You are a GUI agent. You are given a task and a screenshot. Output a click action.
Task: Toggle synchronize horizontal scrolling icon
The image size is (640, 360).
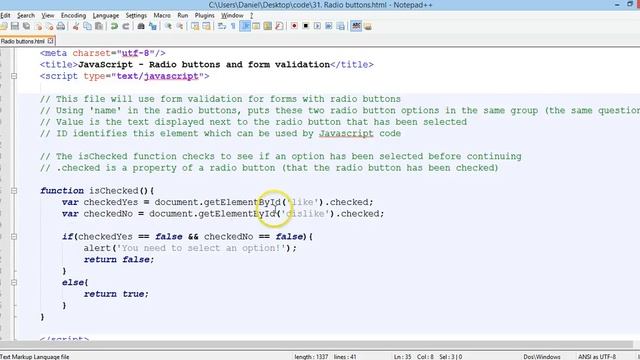[x=207, y=27]
